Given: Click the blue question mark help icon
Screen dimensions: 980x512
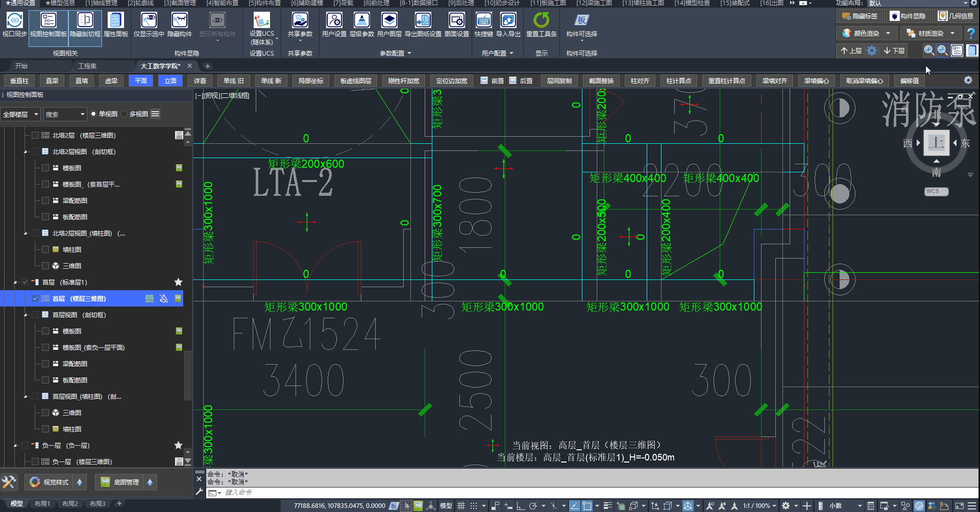Looking at the screenshot, I should click(971, 34).
